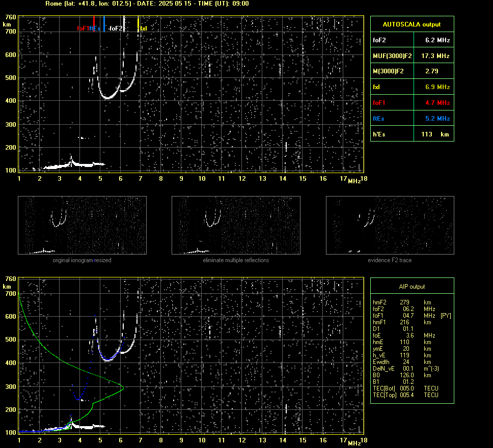
Task: Click the MUF(3000)F2 label cell
Action: click(x=392, y=55)
